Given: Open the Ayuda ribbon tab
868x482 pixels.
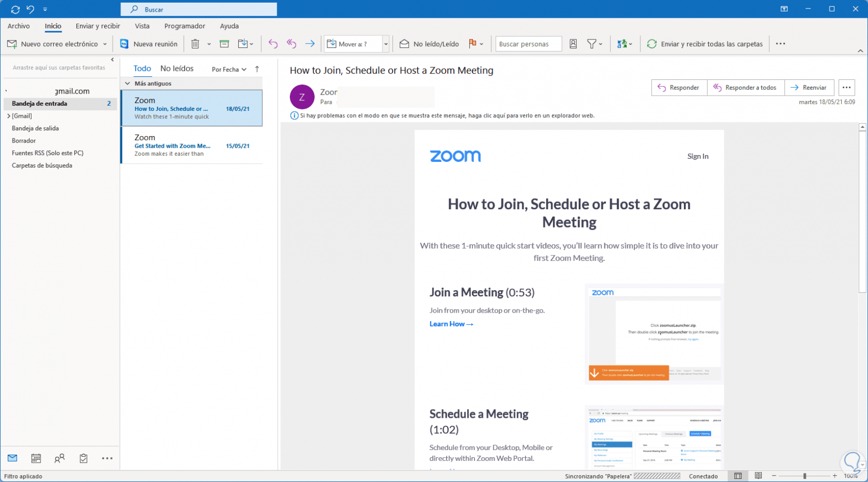Looking at the screenshot, I should [229, 26].
